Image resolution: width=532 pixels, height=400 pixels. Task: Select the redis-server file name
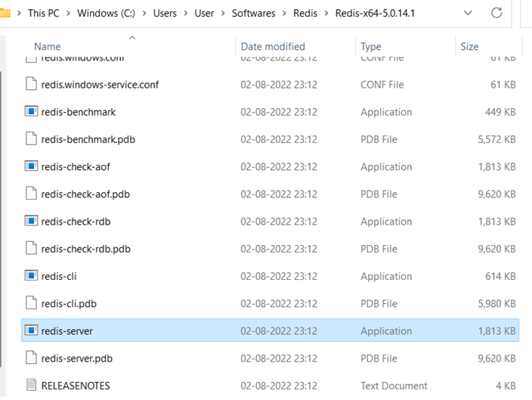click(x=66, y=331)
